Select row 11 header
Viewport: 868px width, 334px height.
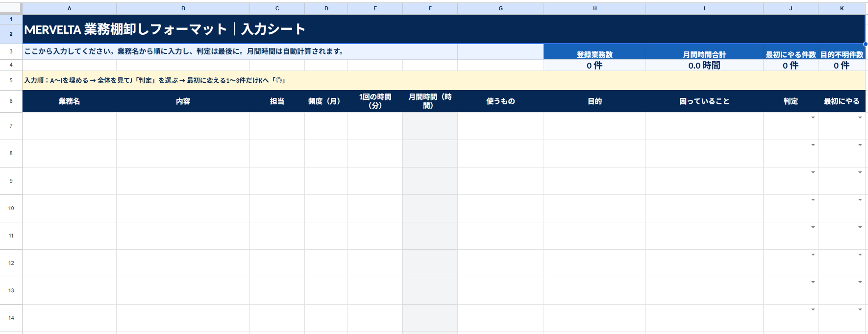click(x=11, y=236)
